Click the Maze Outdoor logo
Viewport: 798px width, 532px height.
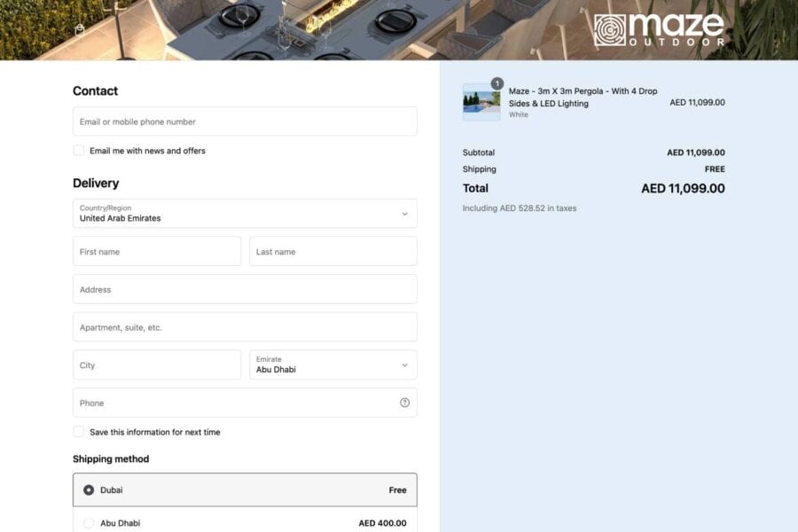[x=660, y=29]
